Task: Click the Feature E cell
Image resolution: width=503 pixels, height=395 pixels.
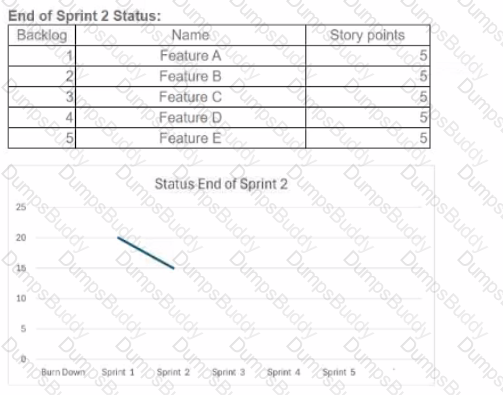Action: 190,138
